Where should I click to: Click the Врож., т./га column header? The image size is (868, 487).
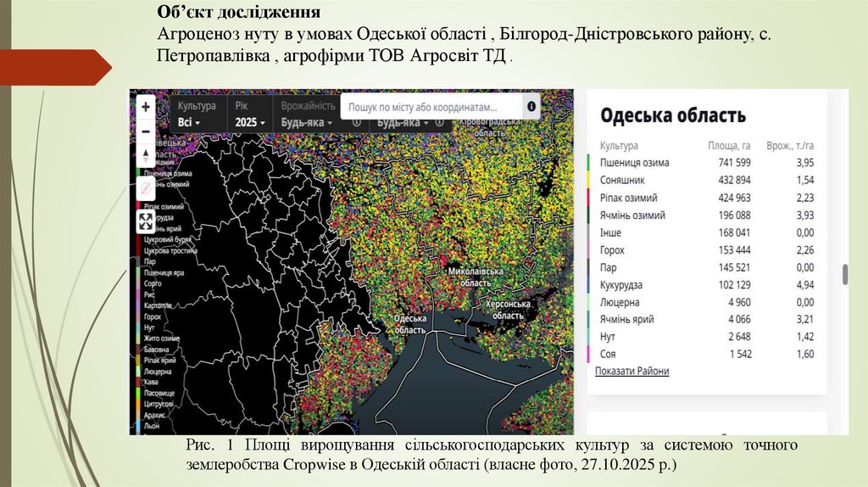click(x=790, y=146)
